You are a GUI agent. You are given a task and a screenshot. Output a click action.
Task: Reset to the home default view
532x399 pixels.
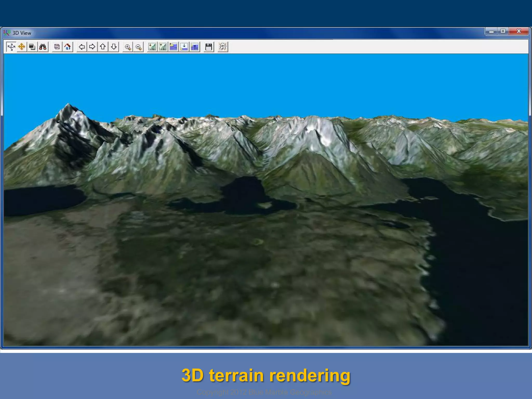tap(68, 47)
